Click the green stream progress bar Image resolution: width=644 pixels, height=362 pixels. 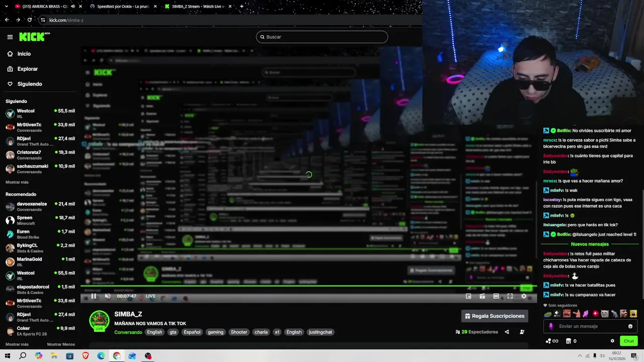point(308,287)
